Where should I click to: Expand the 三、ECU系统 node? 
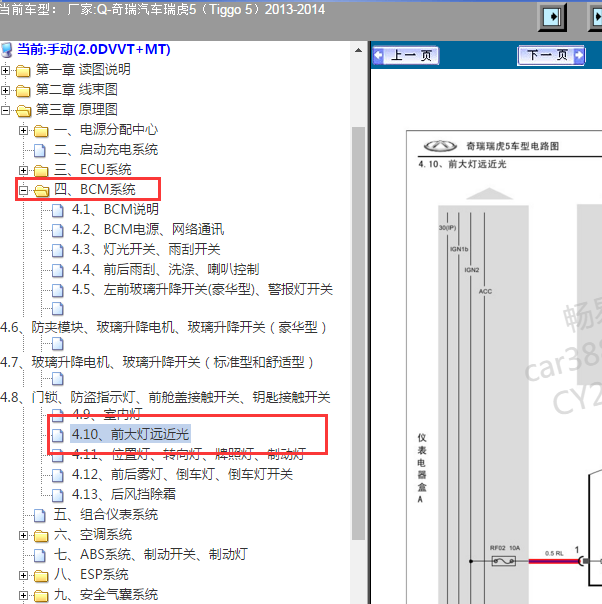[23, 170]
